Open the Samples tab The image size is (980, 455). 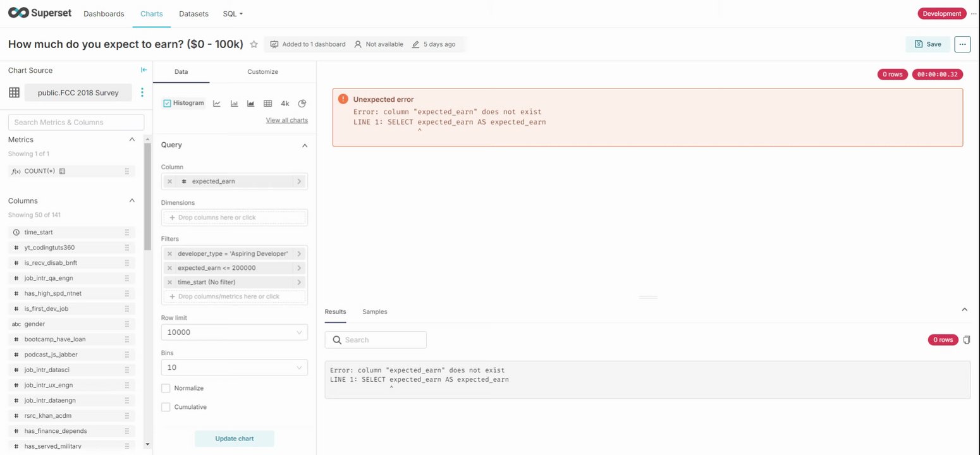click(374, 312)
